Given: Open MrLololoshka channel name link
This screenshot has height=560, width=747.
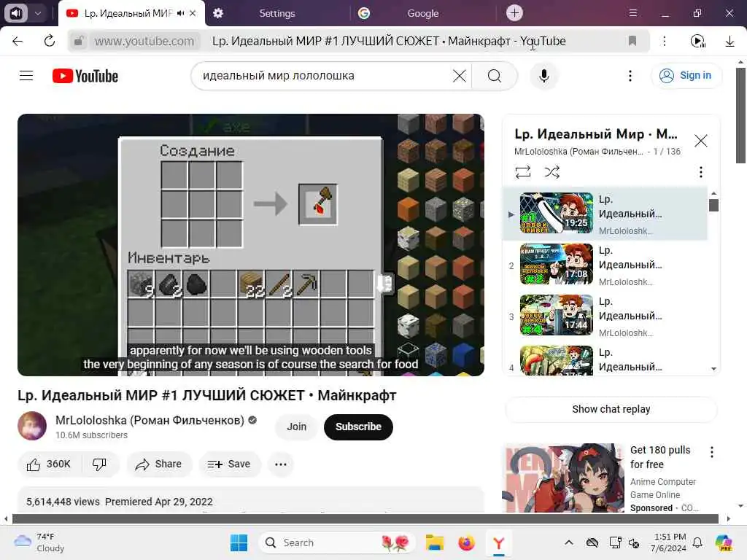Looking at the screenshot, I should (x=150, y=420).
